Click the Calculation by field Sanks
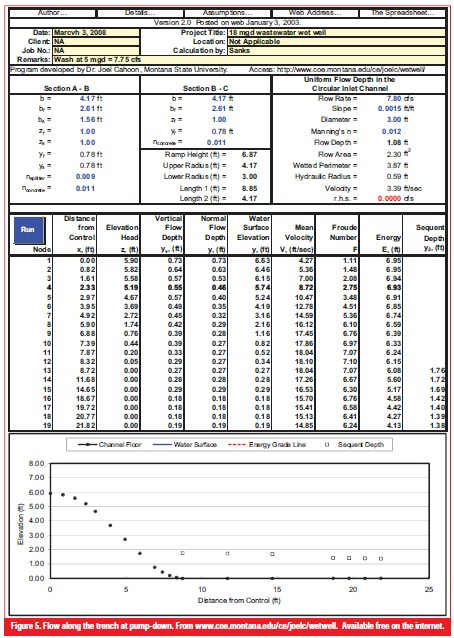Screen dimensions: 454x638 click(336, 51)
